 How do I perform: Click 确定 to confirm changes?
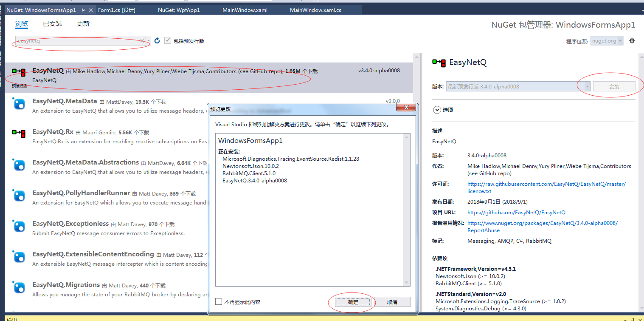(353, 302)
